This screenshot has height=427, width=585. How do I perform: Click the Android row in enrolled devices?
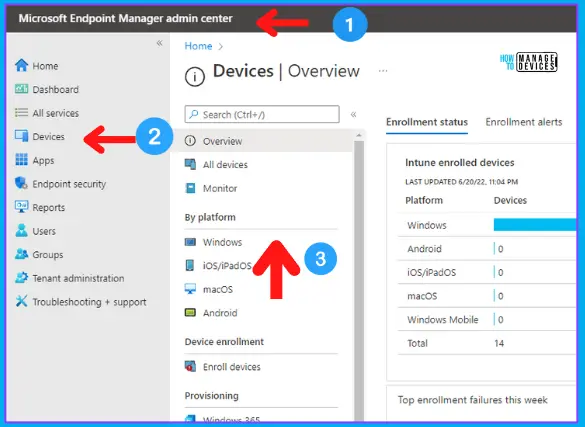coord(487,249)
